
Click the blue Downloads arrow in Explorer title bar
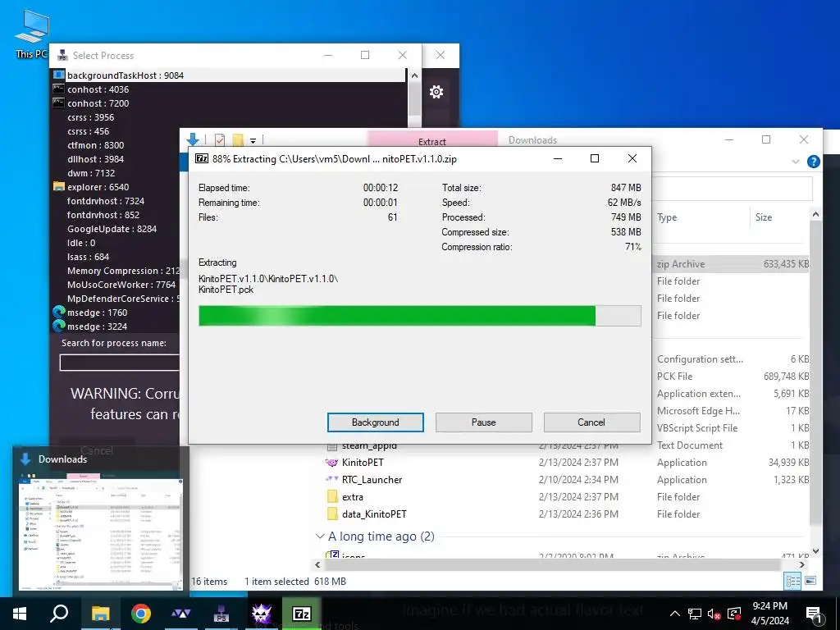(x=193, y=139)
